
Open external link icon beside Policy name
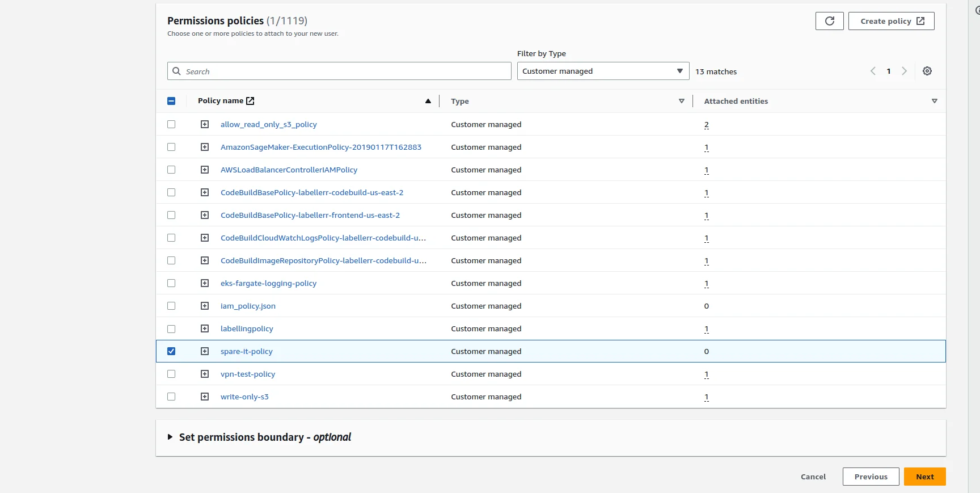250,100
